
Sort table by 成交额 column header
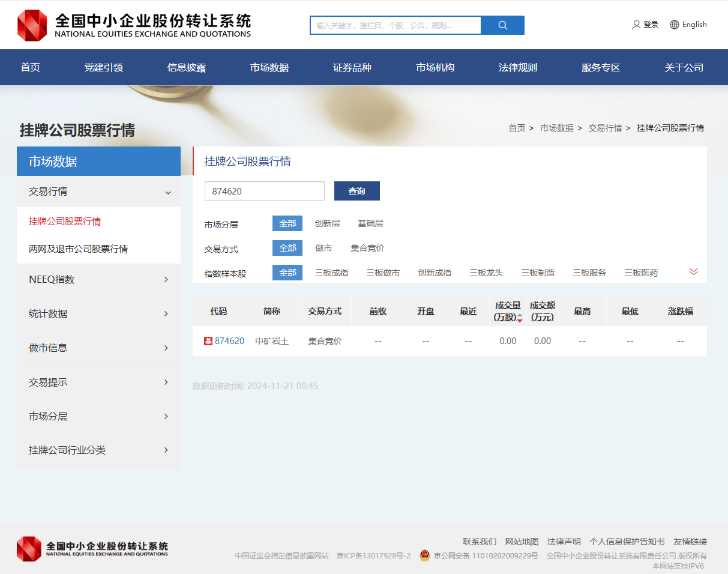coord(543,311)
